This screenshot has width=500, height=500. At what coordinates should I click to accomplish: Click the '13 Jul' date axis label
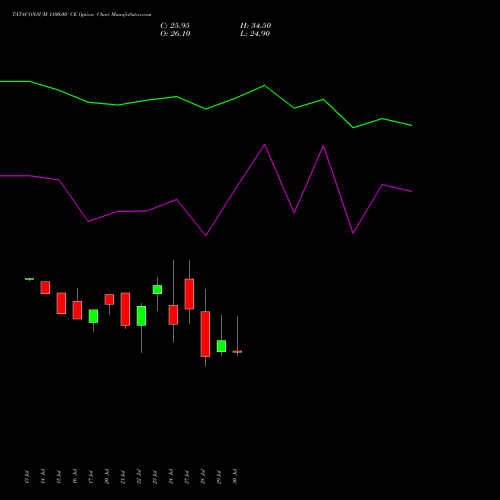(27, 477)
